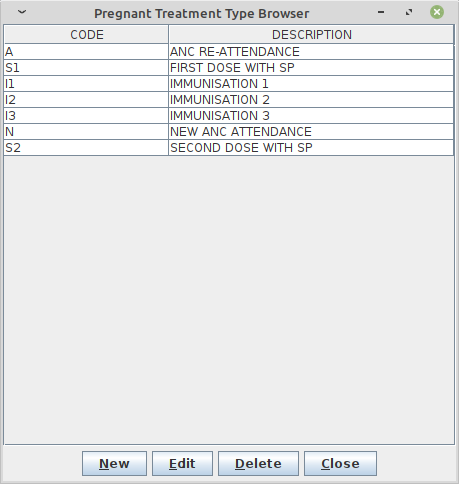This screenshot has width=459, height=484.
Task: Select the IMMUNISATION 3 row
Action: point(229,116)
